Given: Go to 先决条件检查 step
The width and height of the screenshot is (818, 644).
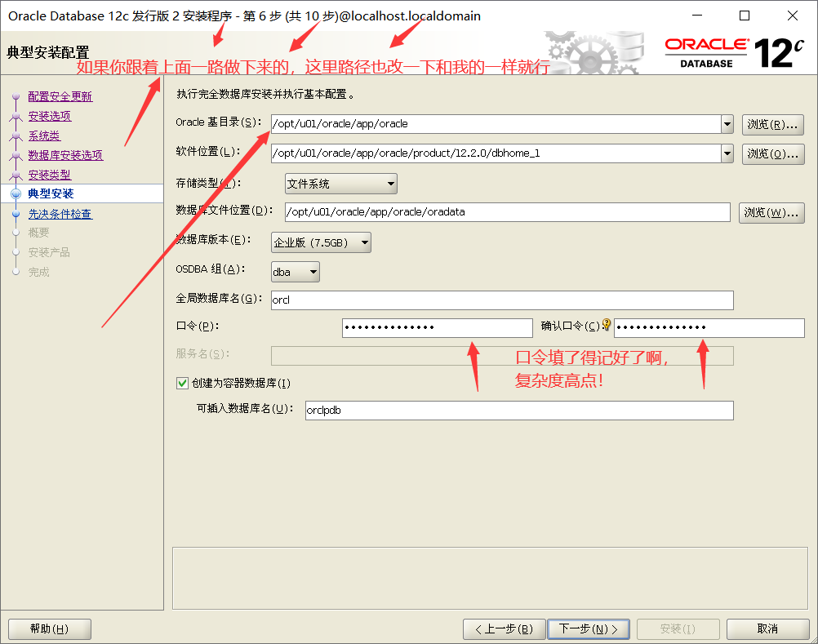Looking at the screenshot, I should coord(60,214).
